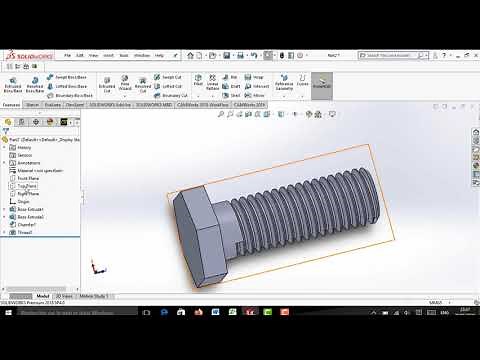Switch to the Motion Study 1 tab
This screenshot has height=360, width=480.
click(x=94, y=296)
